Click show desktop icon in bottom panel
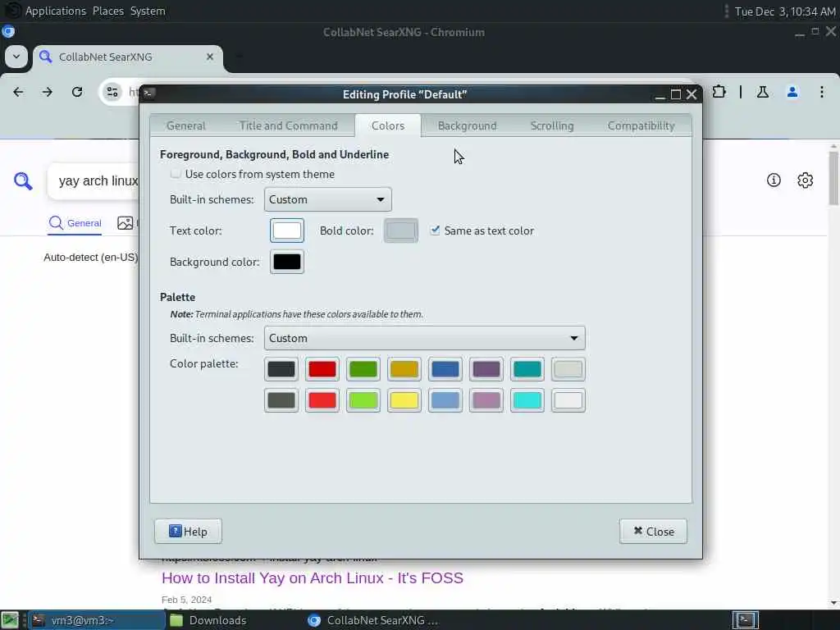 (10, 620)
